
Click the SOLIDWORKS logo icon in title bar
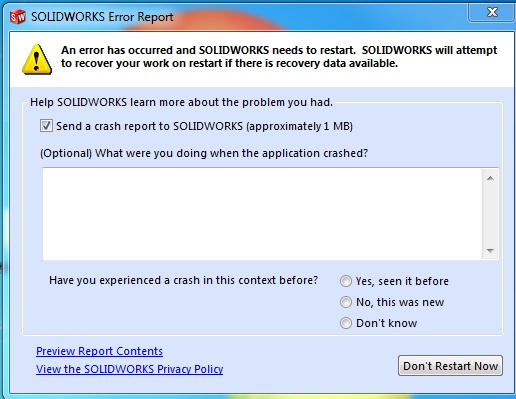tap(18, 17)
